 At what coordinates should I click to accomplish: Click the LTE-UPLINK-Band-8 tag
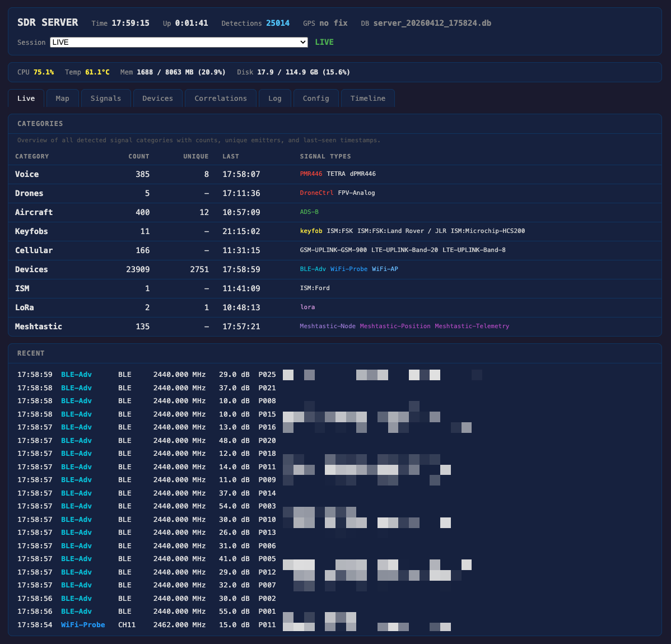(474, 250)
